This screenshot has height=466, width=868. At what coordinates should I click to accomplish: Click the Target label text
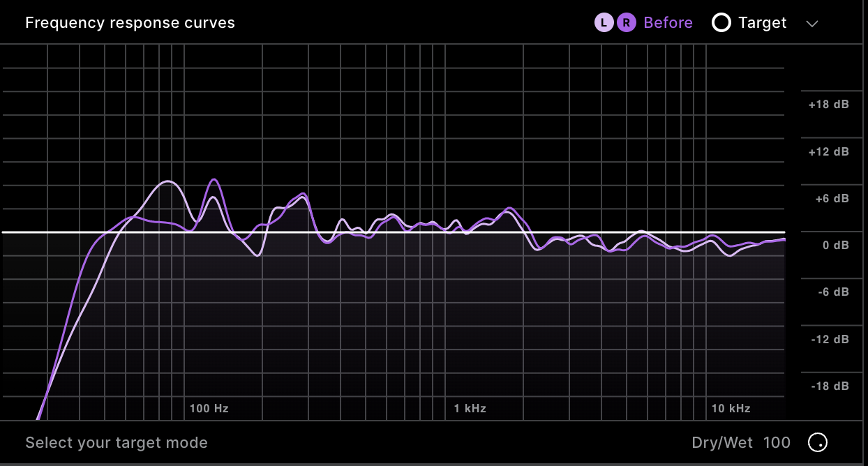[762, 23]
